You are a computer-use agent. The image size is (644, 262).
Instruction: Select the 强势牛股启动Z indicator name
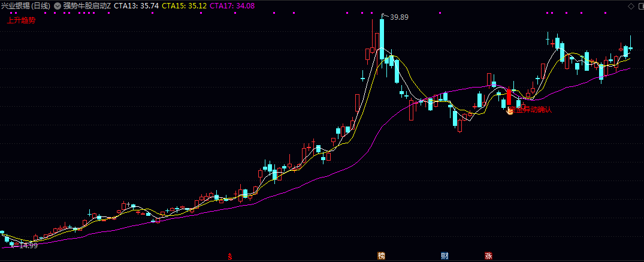[x=87, y=6]
